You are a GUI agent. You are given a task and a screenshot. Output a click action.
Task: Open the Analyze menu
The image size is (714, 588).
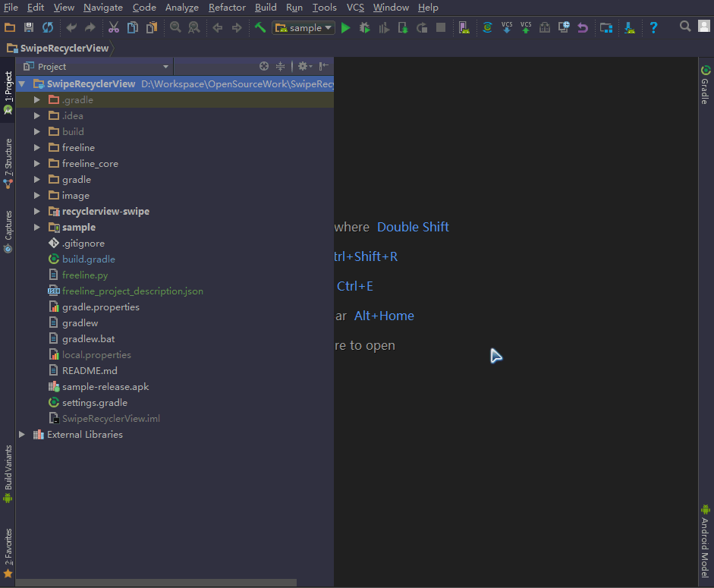[181, 8]
